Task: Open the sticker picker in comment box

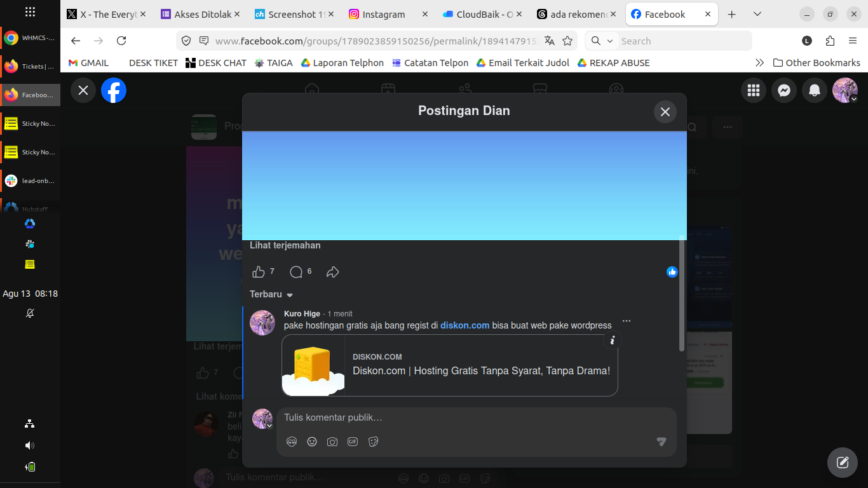Action: coord(373,442)
